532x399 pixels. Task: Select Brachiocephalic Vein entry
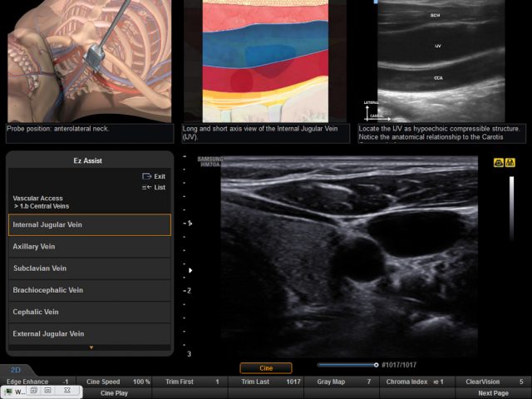pos(90,290)
